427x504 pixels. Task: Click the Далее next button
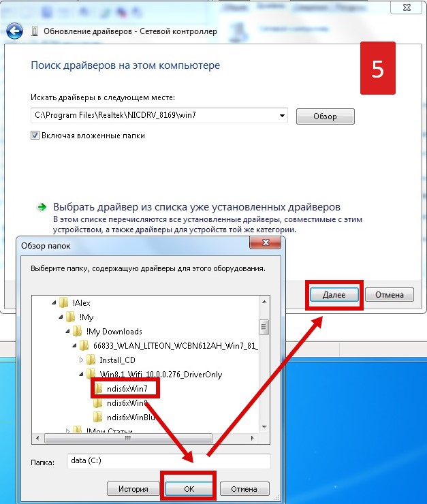[334, 295]
